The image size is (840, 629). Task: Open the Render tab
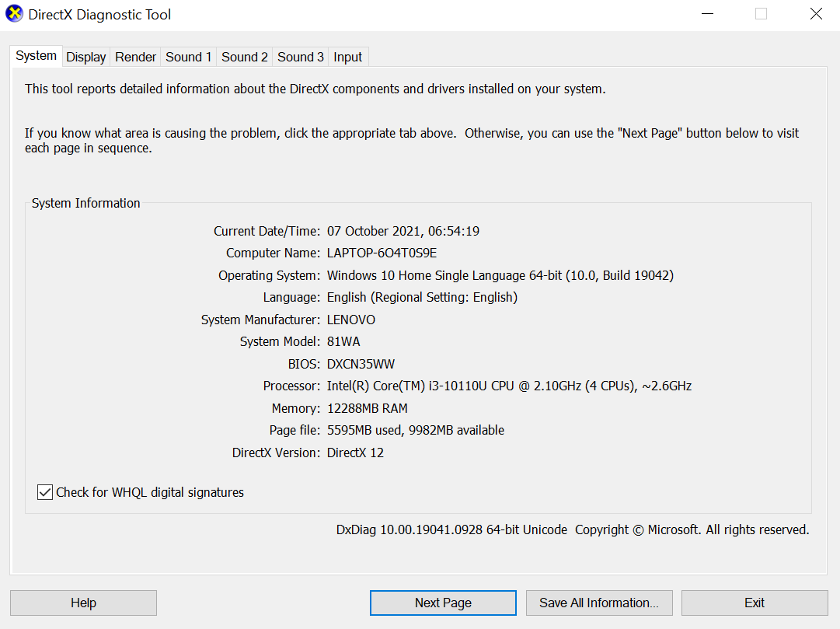(x=135, y=57)
